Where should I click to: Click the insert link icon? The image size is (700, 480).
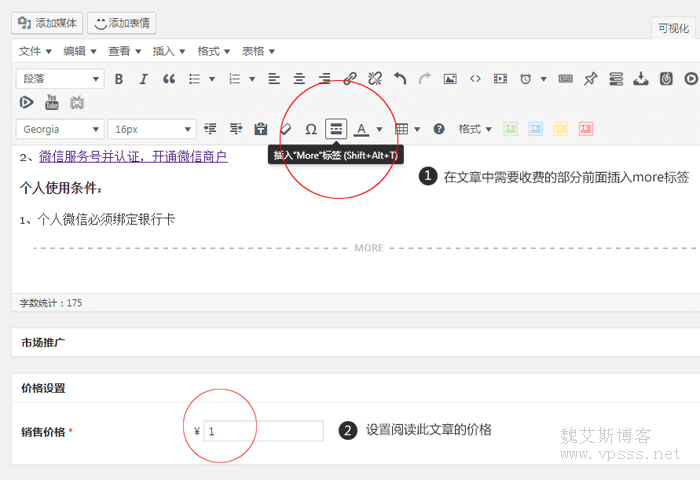point(350,78)
